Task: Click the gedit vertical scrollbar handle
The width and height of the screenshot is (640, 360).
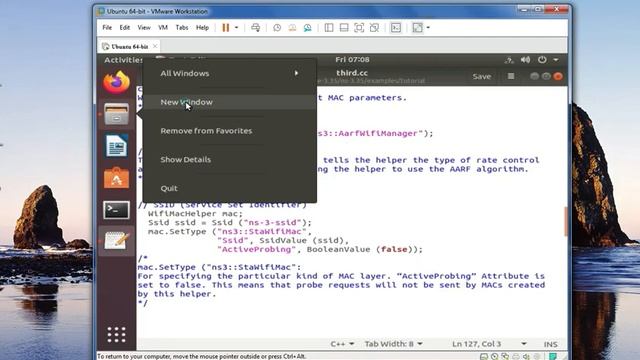Action: coord(566,221)
